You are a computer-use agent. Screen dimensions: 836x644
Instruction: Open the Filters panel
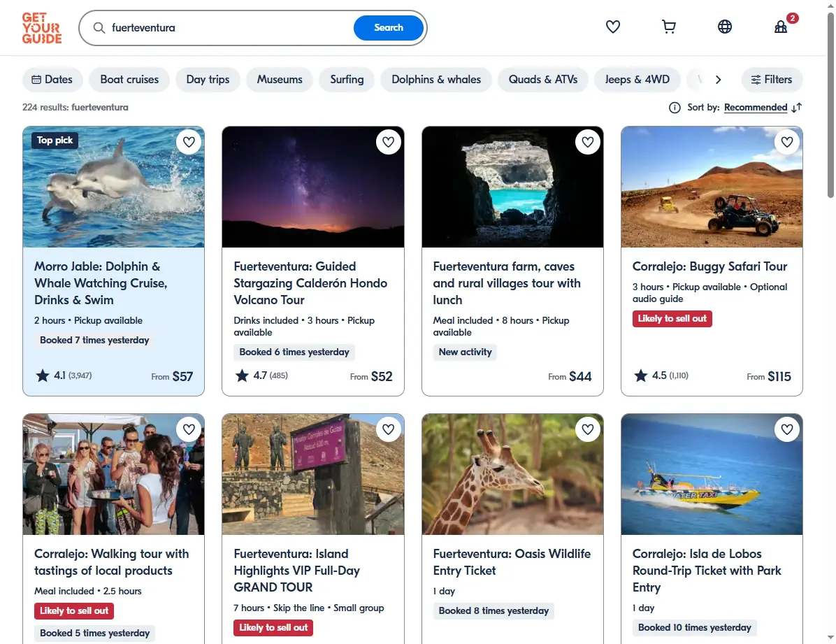pyautogui.click(x=772, y=80)
